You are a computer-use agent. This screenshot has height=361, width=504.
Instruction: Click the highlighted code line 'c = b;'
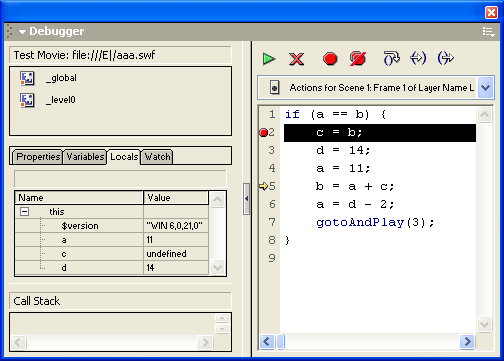click(380, 133)
